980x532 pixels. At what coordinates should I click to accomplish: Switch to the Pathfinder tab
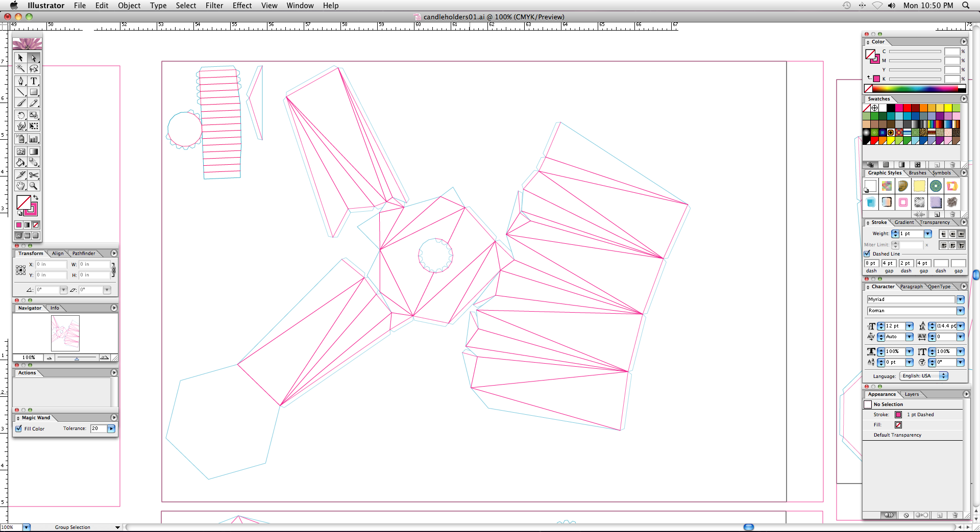click(84, 254)
